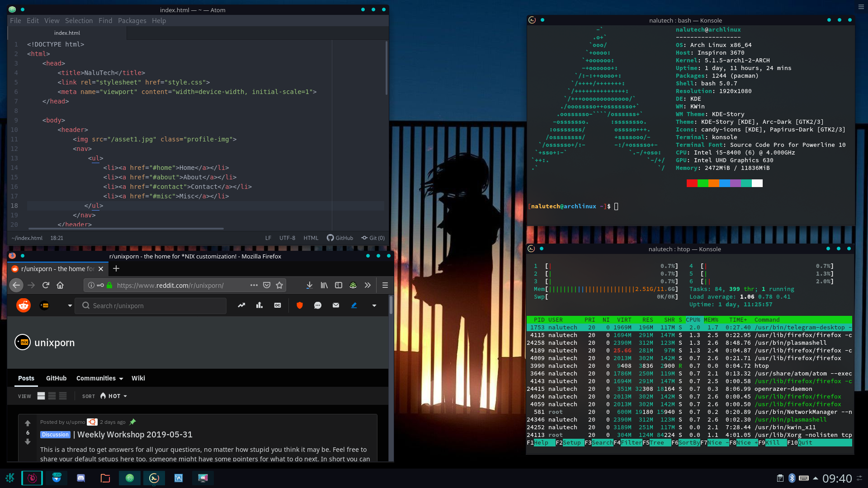The image size is (868, 488).
Task: Open Firefox library icon
Action: [324, 285]
